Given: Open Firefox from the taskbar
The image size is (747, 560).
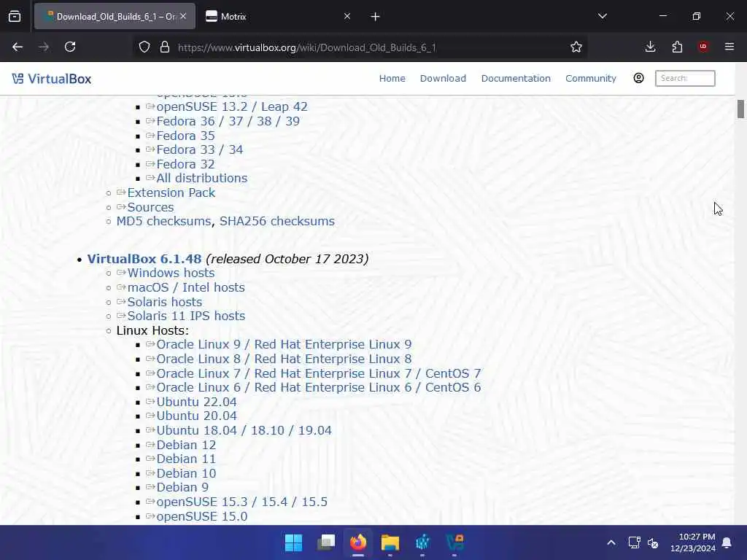Looking at the screenshot, I should pos(358,542).
